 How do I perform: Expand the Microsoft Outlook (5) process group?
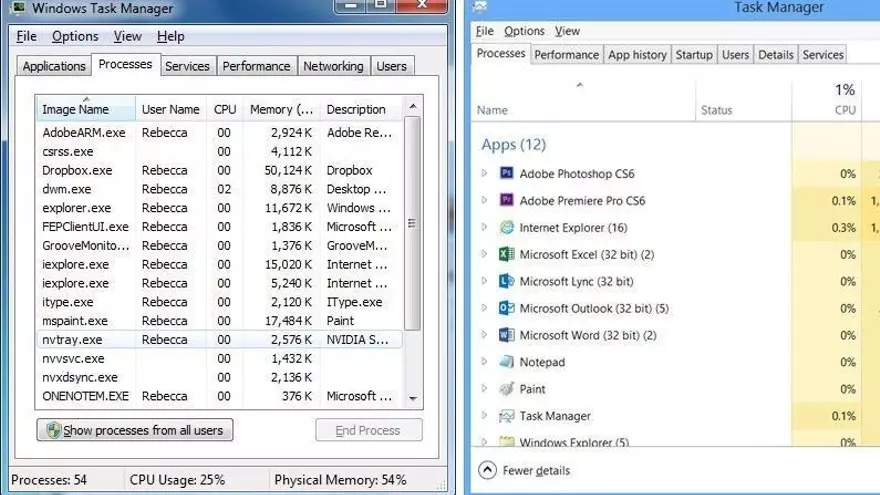tap(485, 308)
